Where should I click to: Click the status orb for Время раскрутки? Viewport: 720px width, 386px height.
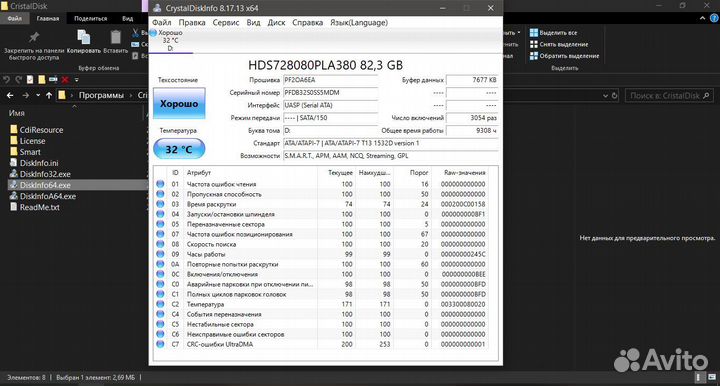point(160,204)
